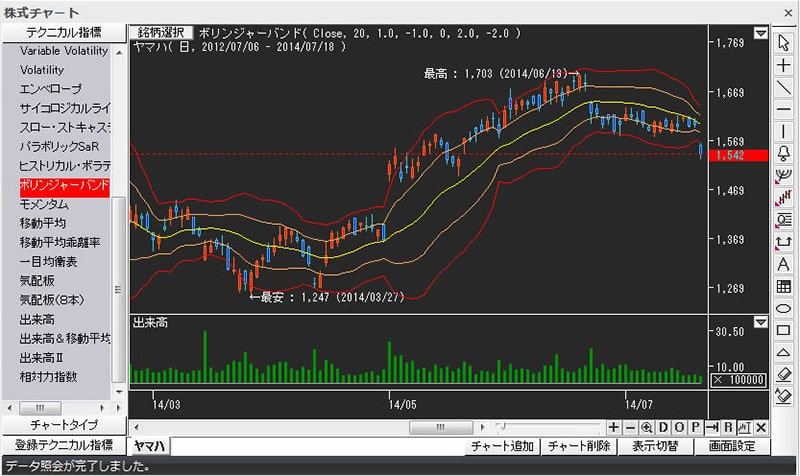Select the vertical line drawing tool
800x476 pixels.
[783, 131]
